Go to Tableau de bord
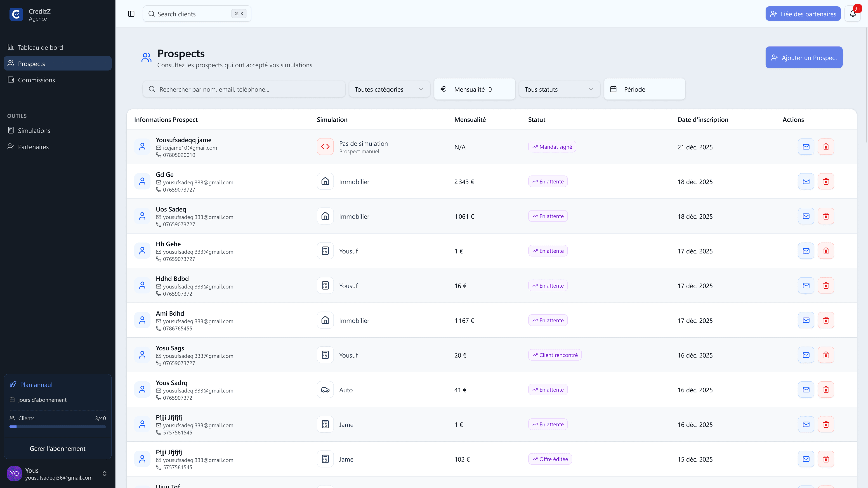 pyautogui.click(x=58, y=47)
